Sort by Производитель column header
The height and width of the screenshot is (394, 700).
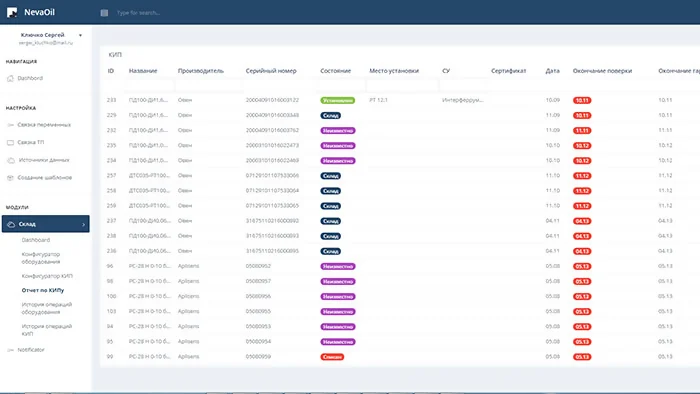pos(201,71)
